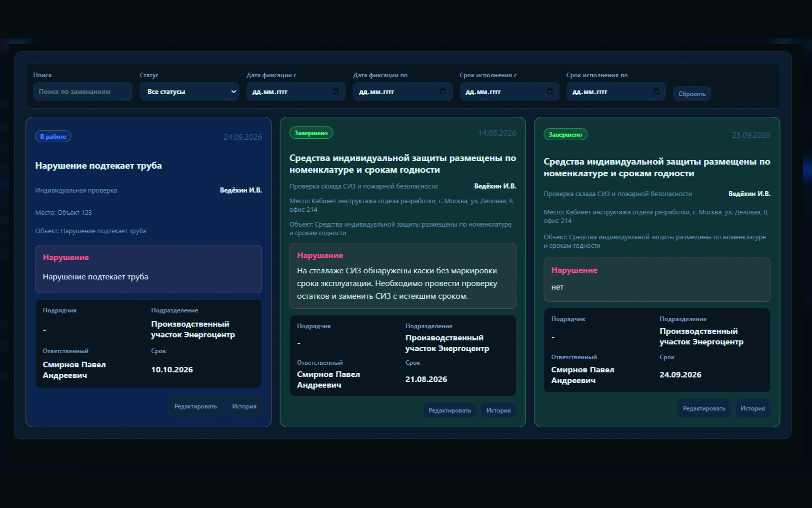Click violation text 'нет' on the third card
812x508 pixels.
(x=557, y=287)
